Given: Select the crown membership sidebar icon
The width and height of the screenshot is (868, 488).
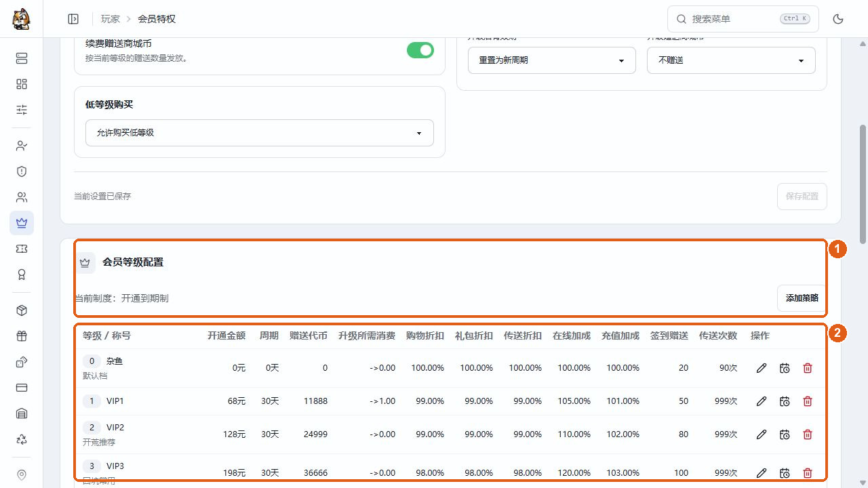Looking at the screenshot, I should coord(22,223).
